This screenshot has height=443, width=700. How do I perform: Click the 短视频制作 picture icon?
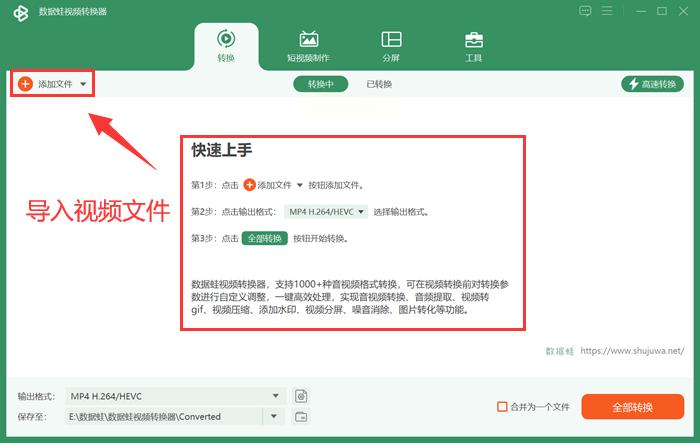pos(309,39)
